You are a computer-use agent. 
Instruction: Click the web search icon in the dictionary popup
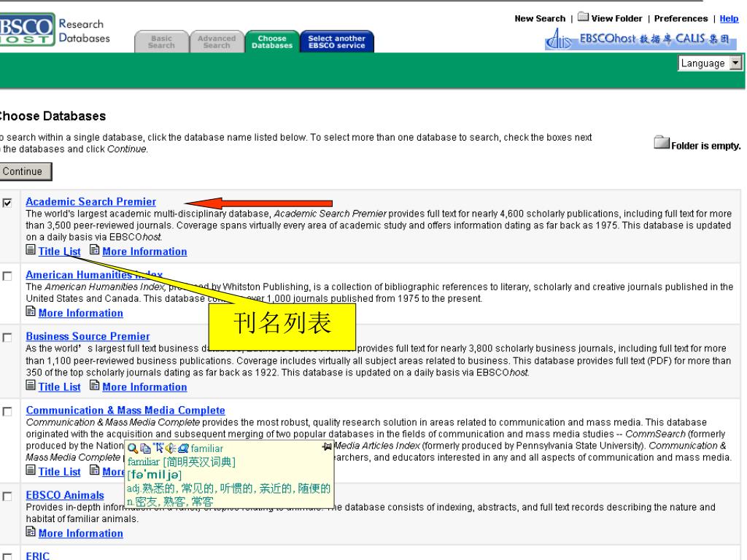(x=183, y=448)
